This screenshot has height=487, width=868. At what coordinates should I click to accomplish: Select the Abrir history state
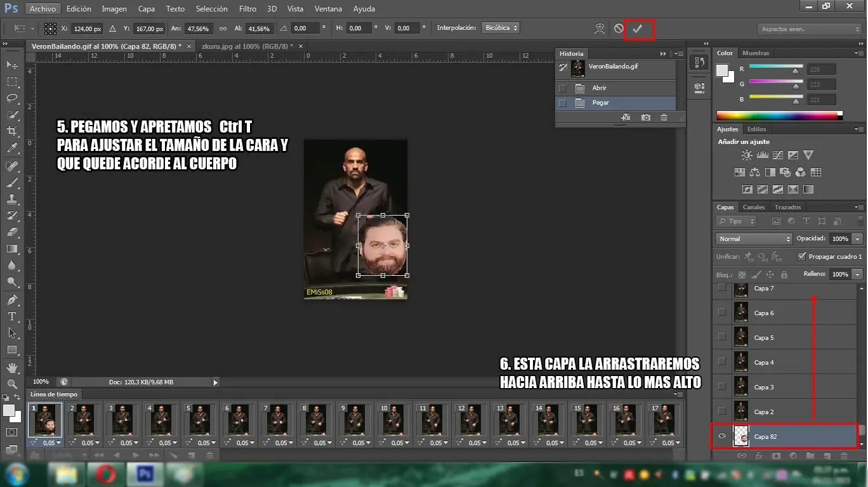pos(615,88)
